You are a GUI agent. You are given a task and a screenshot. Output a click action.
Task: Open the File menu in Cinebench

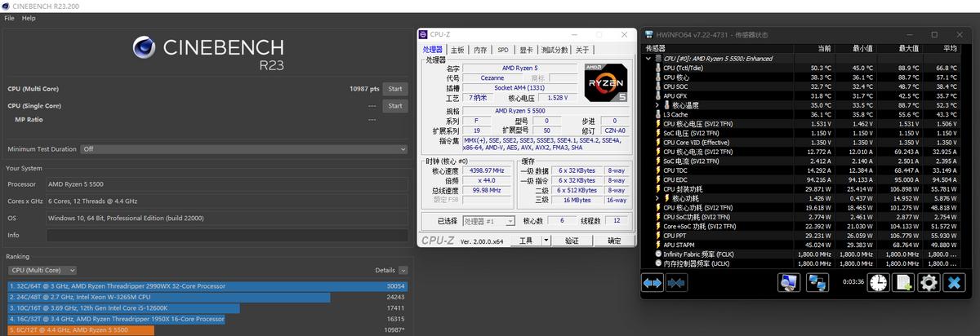9,17
